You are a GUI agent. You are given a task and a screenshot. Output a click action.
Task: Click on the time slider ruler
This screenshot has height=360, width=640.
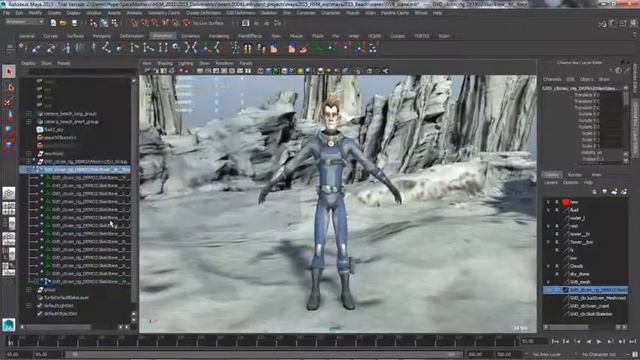pos(262,341)
